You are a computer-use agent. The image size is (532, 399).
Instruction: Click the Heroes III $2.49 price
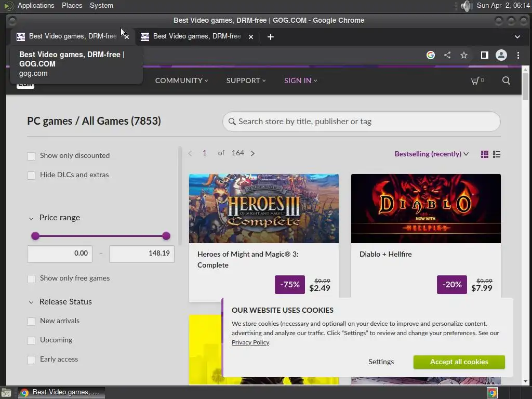coord(320,288)
